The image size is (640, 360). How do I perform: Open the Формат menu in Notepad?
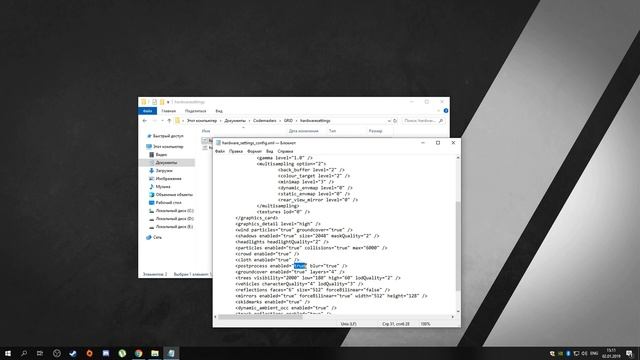click(254, 151)
